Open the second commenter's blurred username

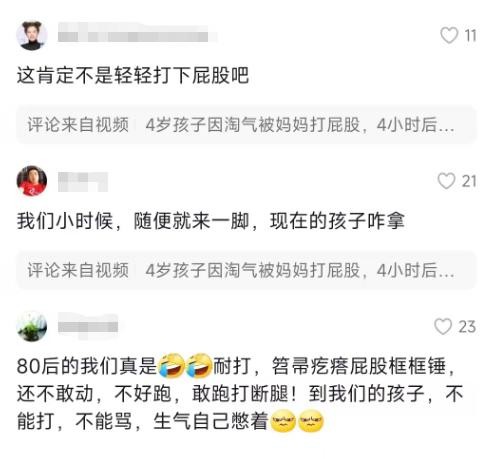tap(83, 182)
